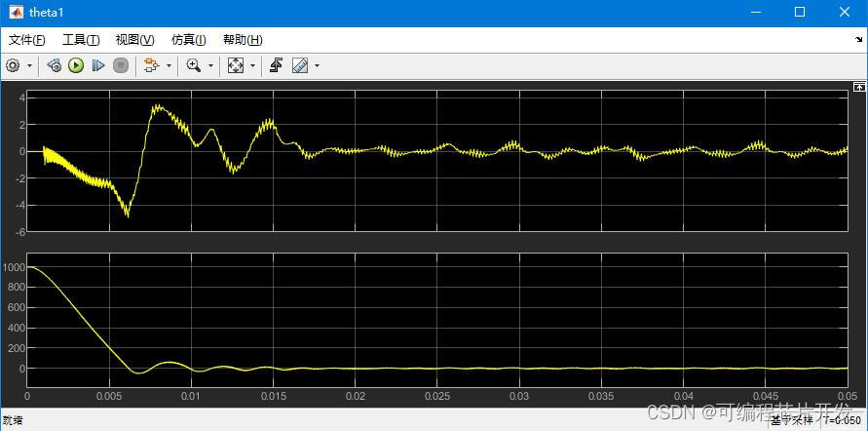Click the scale axes limits icon
The height and width of the screenshot is (431, 868).
pyautogui.click(x=236, y=65)
